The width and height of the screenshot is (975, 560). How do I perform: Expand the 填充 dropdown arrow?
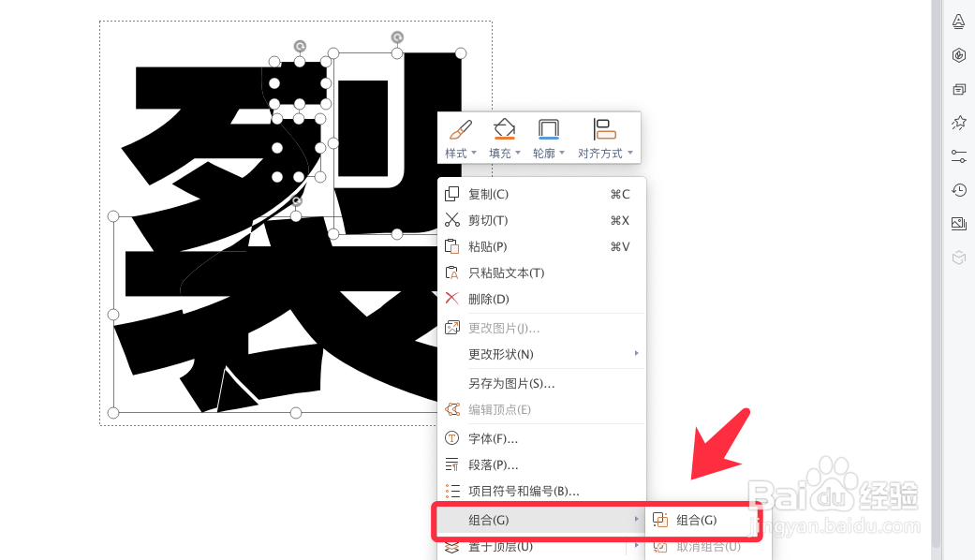click(x=518, y=153)
